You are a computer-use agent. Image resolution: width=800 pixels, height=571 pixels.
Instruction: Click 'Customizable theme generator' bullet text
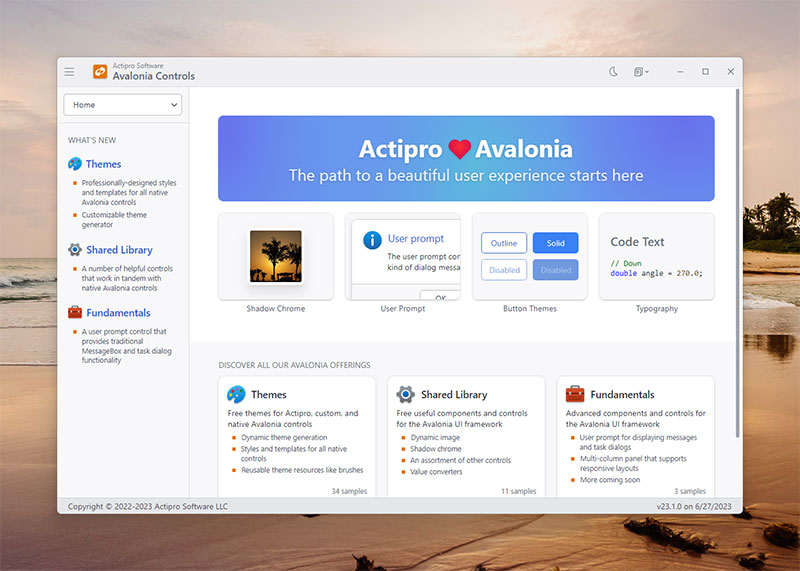point(114,219)
